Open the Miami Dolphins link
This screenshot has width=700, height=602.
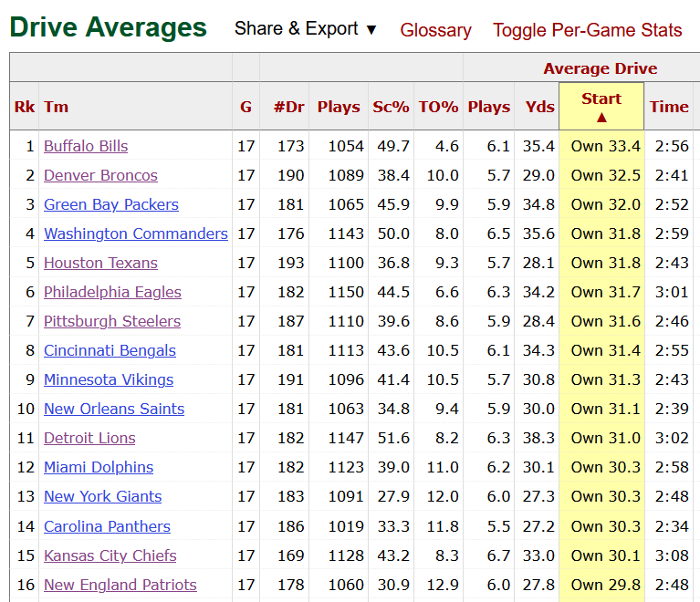[x=99, y=467]
